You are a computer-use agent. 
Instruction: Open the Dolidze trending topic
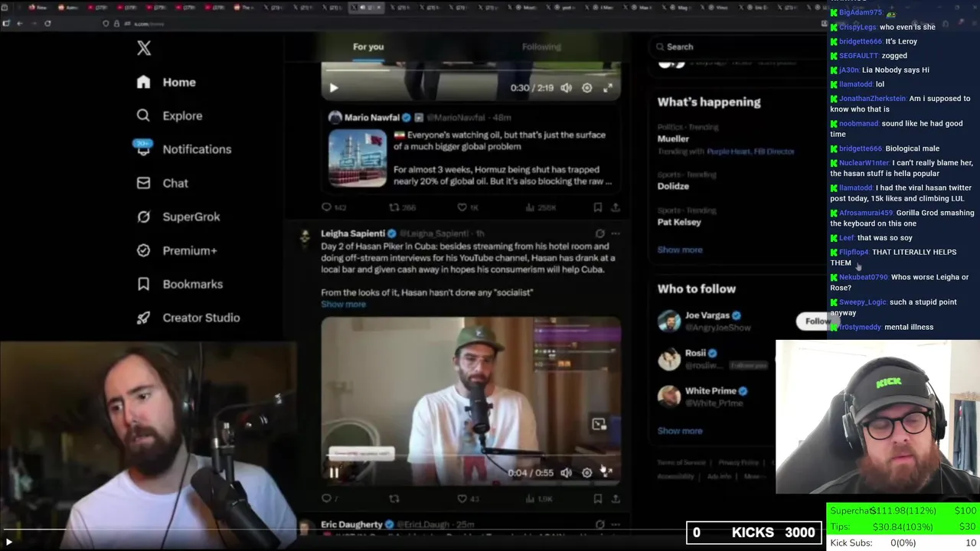(x=673, y=186)
